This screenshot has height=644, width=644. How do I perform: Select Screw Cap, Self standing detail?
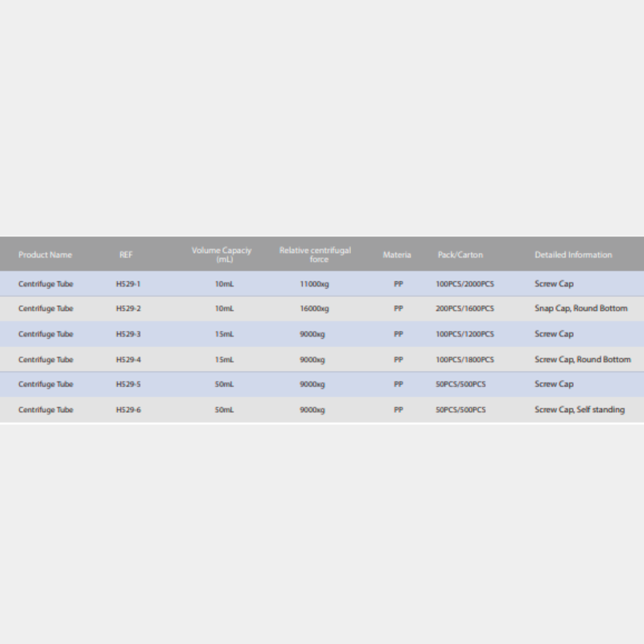point(580,410)
